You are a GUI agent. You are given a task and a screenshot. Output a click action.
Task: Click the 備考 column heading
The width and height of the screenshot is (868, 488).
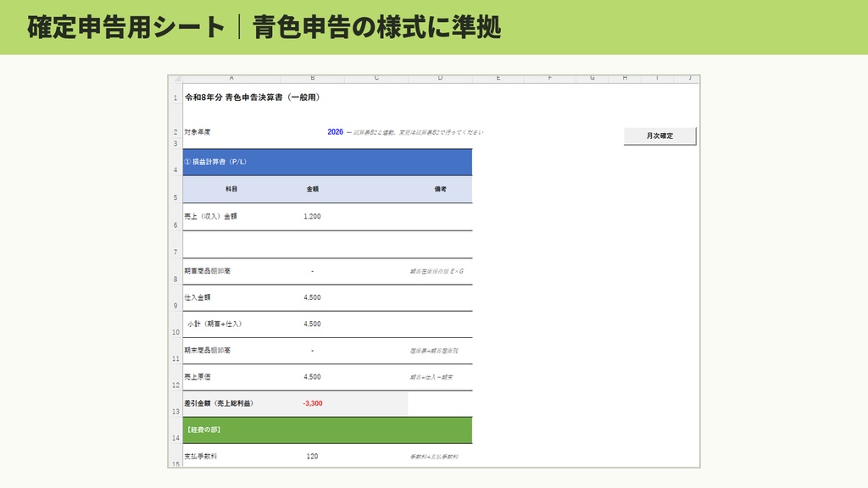click(x=440, y=189)
